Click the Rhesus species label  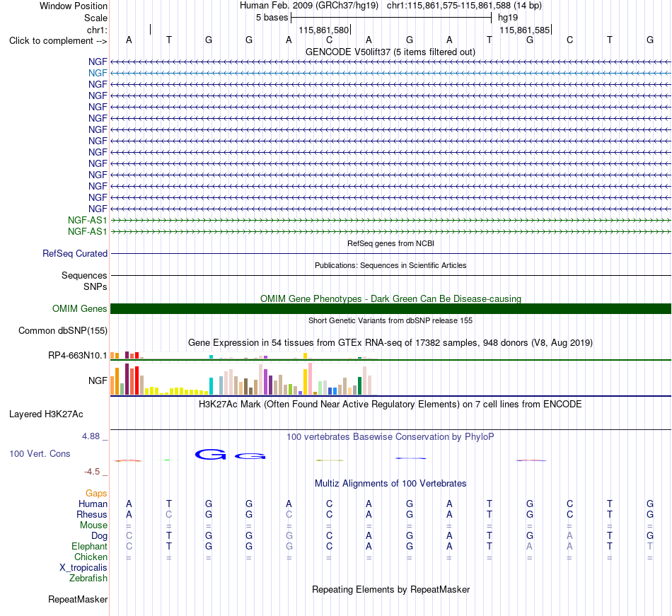pos(92,514)
